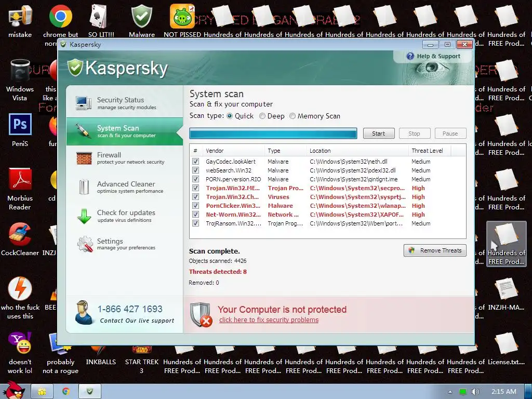The height and width of the screenshot is (399, 532).
Task: Open the volume speaker tray icon
Action: pos(475,392)
